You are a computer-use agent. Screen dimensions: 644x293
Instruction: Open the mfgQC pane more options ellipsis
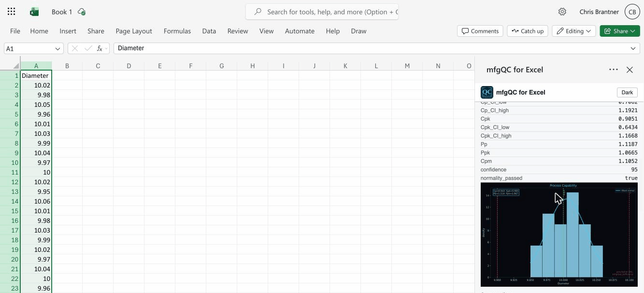click(614, 70)
